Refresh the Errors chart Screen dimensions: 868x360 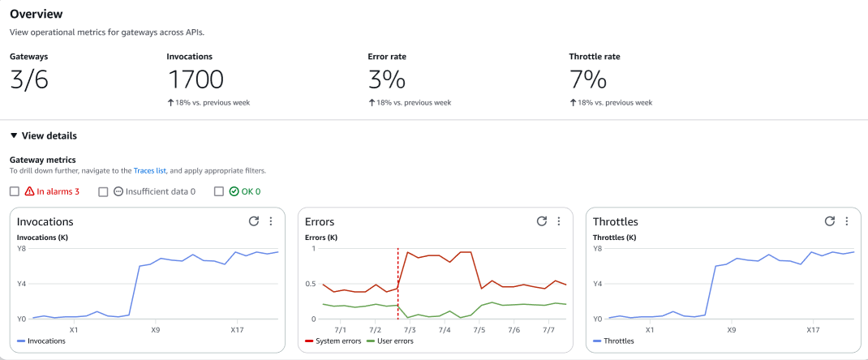click(x=542, y=221)
